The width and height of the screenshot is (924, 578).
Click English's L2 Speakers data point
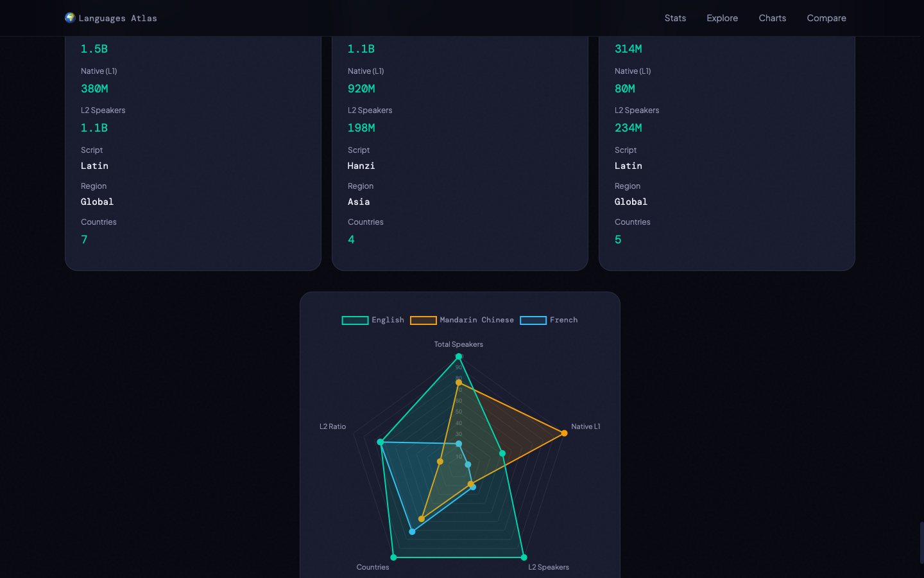pos(524,557)
